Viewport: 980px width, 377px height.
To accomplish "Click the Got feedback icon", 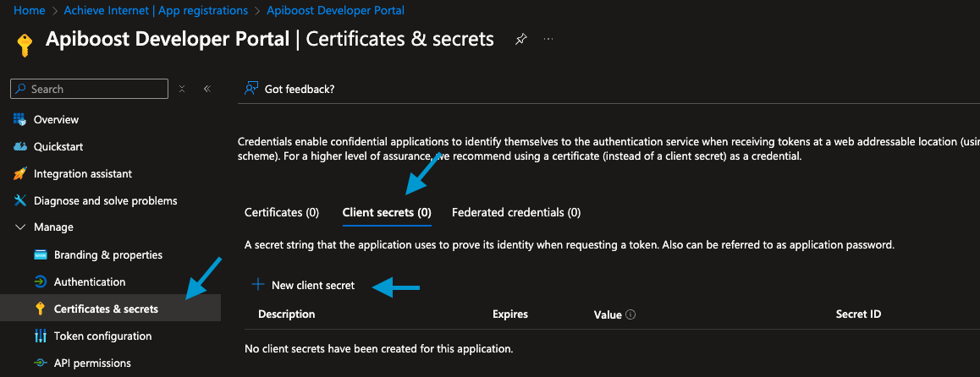I will coord(251,89).
